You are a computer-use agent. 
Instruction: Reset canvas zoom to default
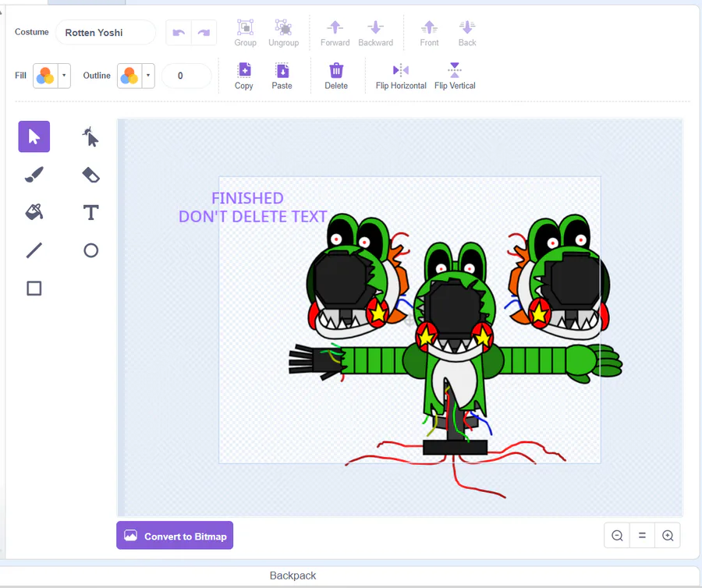pos(642,535)
